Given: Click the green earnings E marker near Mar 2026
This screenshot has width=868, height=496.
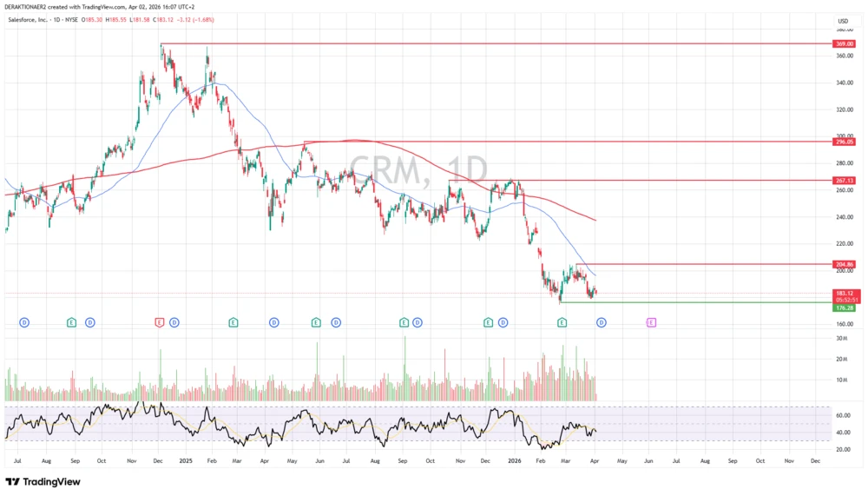Looking at the screenshot, I should pyautogui.click(x=562, y=322).
